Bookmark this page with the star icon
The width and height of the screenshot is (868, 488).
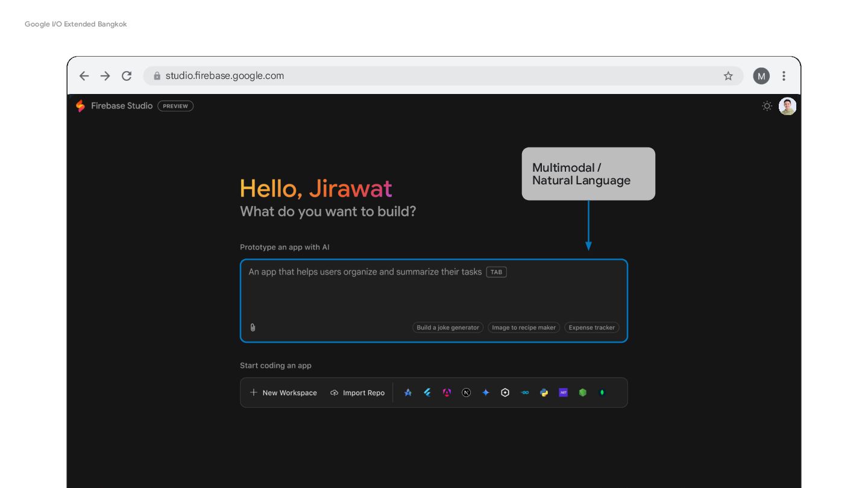[x=728, y=76]
